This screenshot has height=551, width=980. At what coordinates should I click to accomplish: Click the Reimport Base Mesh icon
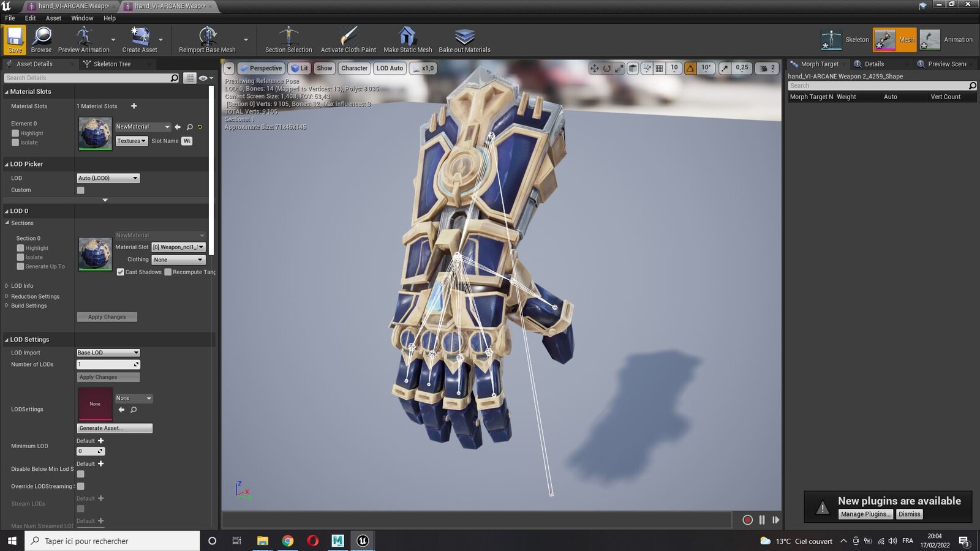click(x=207, y=39)
